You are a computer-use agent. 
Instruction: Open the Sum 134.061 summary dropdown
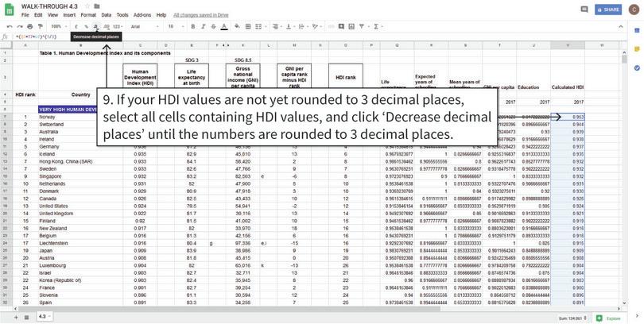coord(573,318)
